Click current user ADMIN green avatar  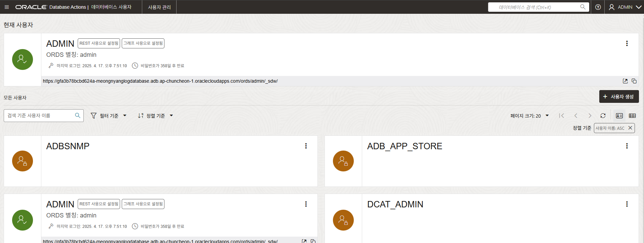click(x=23, y=59)
